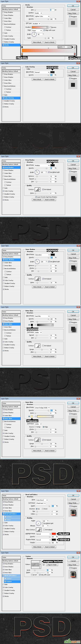Image resolution: width=81 pixels, height=644 pixels.
Task: Select Contour under Bevel and Emboss in Texture dialog
Action: [x=9, y=578]
